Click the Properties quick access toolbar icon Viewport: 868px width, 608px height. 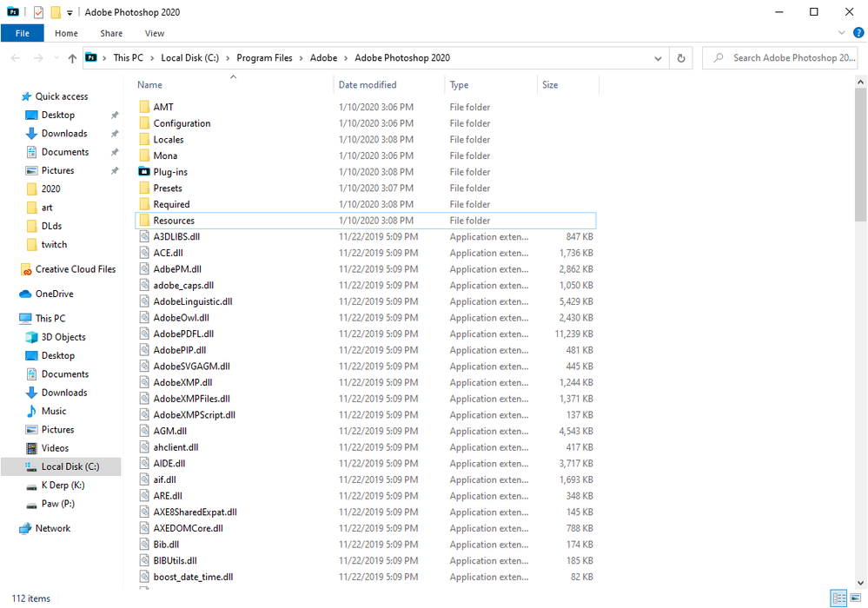[38, 12]
